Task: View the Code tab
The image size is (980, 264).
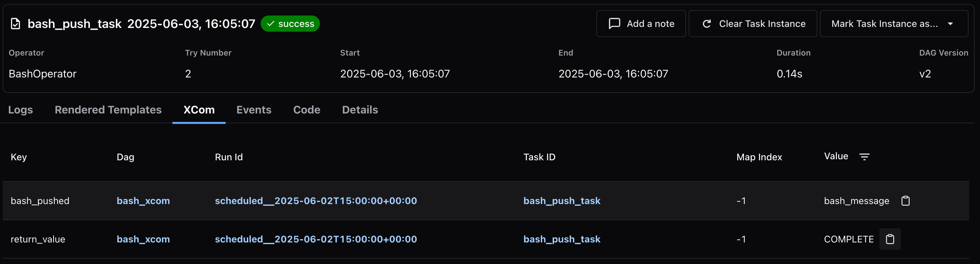Action: coord(307,109)
